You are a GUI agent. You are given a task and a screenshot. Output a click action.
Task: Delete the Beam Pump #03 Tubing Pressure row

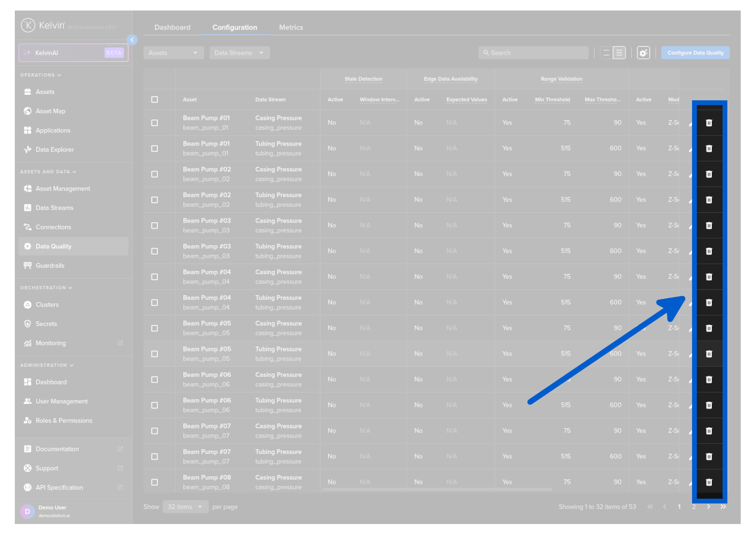pyautogui.click(x=709, y=251)
